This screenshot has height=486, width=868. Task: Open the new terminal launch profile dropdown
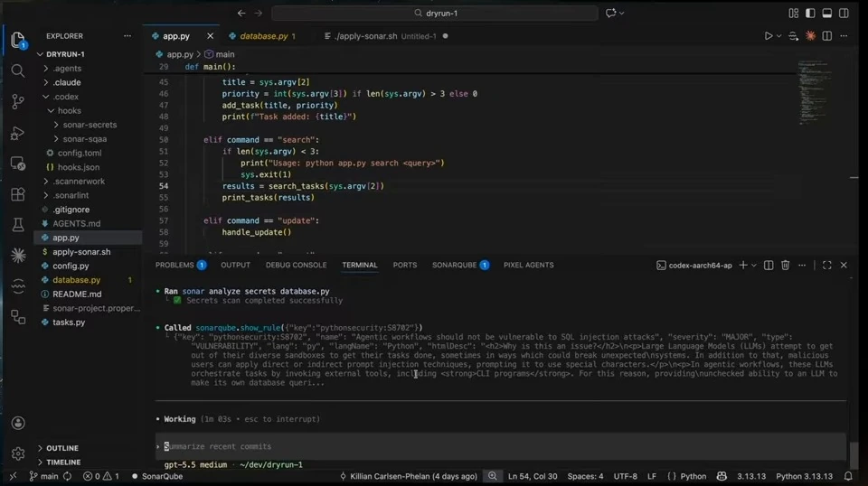pos(754,266)
